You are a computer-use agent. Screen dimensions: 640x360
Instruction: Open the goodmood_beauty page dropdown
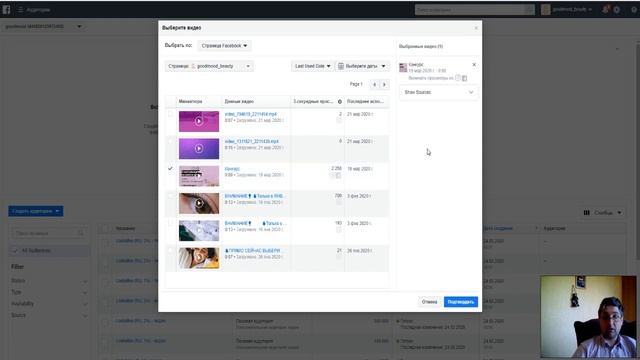pyautogui.click(x=209, y=66)
